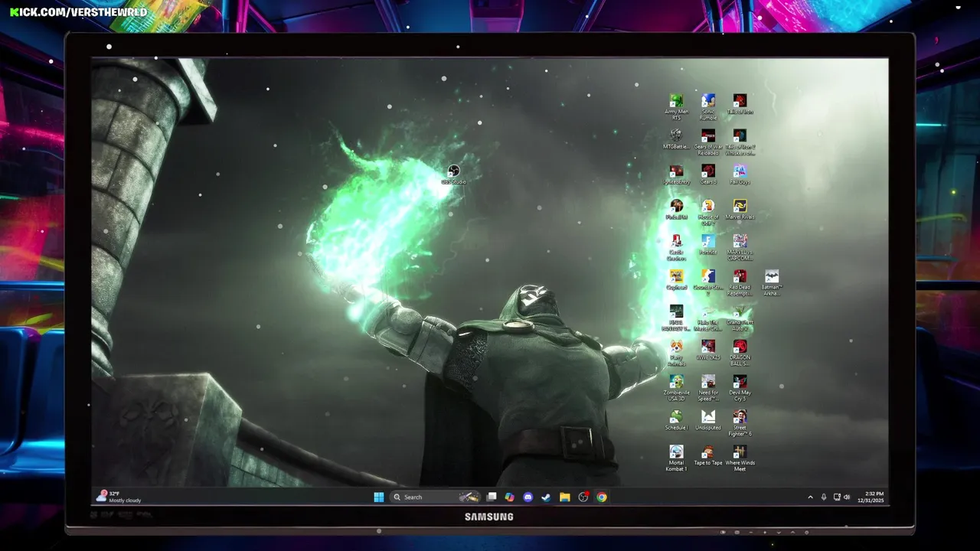Select the Mortal Kombat 1 icon

676,458
